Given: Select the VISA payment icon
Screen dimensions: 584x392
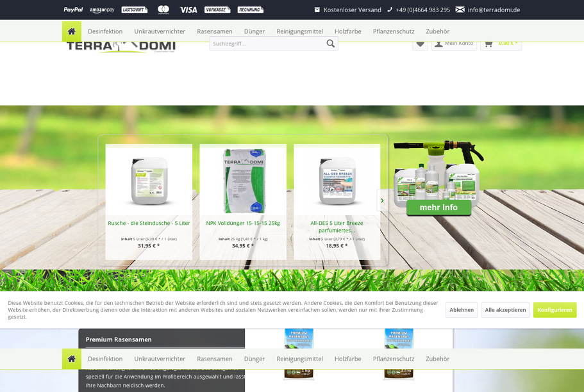Looking at the screenshot, I should coord(189,10).
